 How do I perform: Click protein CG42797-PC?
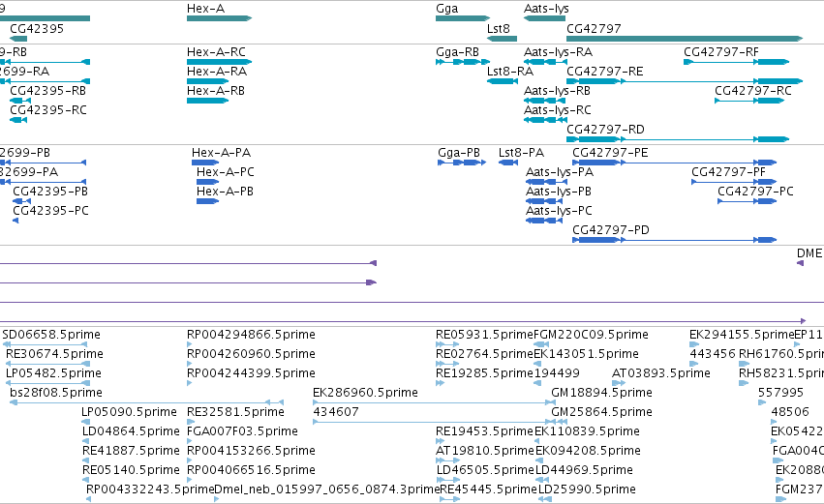pos(748,201)
